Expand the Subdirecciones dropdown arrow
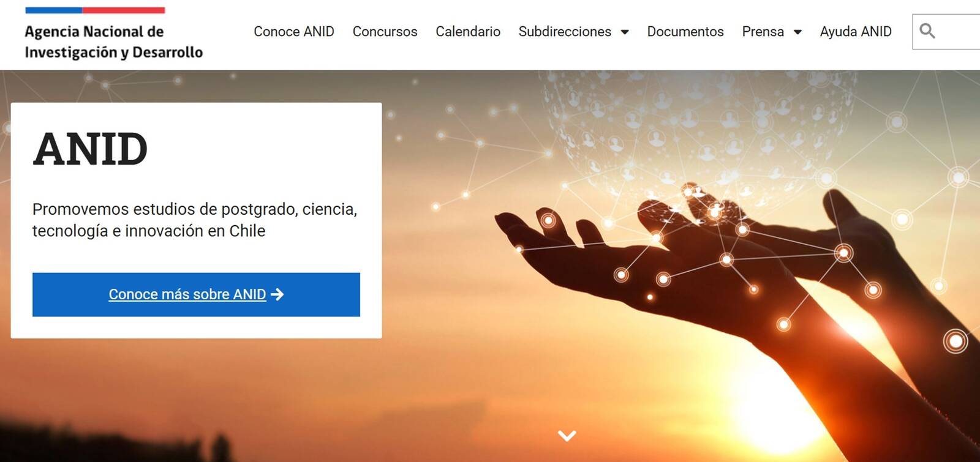980x462 pixels. point(625,32)
